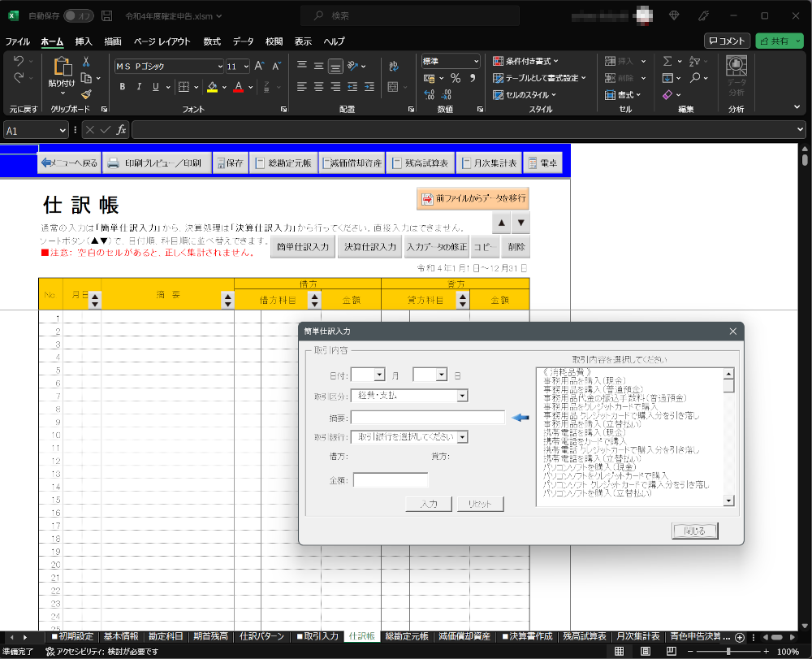Image resolution: width=812 pixels, height=659 pixels.
Task: Toggle bold formatting
Action: 123,86
